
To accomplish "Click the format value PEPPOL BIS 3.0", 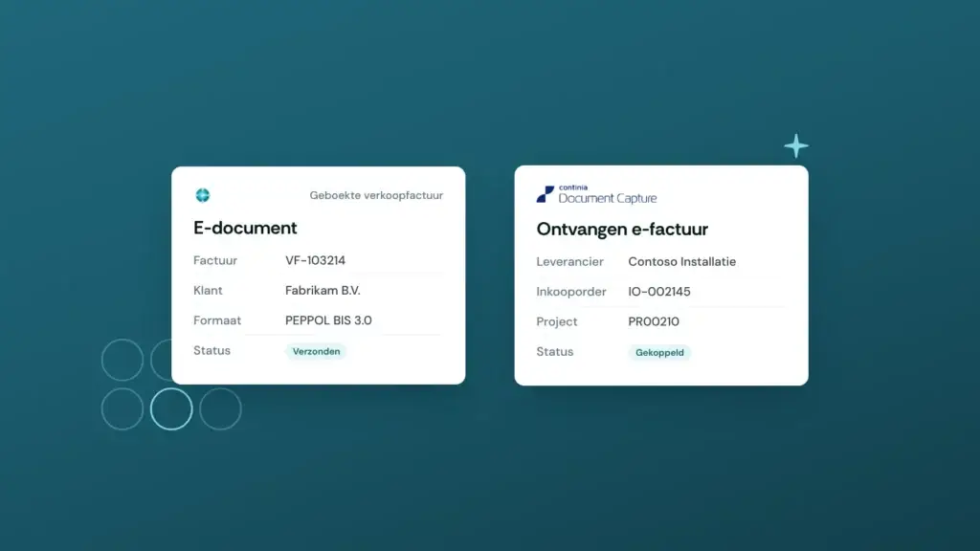I will coord(328,320).
